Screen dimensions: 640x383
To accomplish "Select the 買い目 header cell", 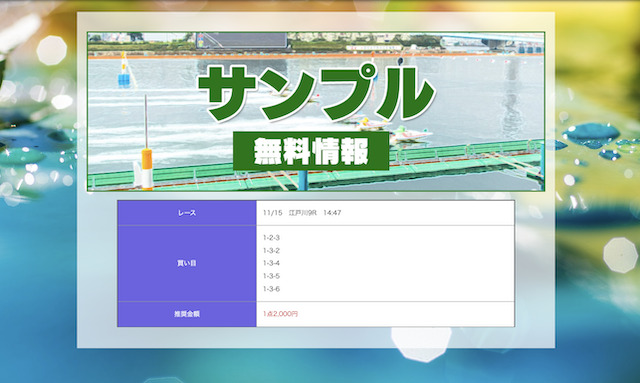I will click(187, 263).
